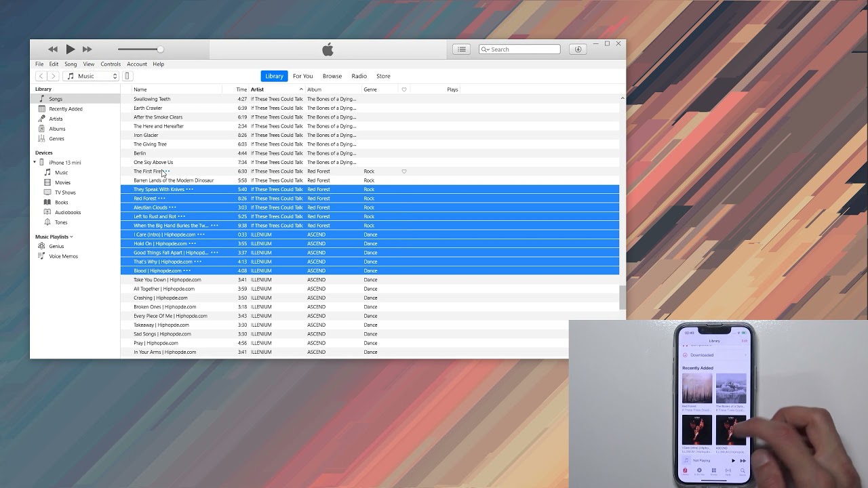Image resolution: width=868 pixels, height=488 pixels.
Task: Go forward with the navigation arrow
Action: (x=54, y=76)
